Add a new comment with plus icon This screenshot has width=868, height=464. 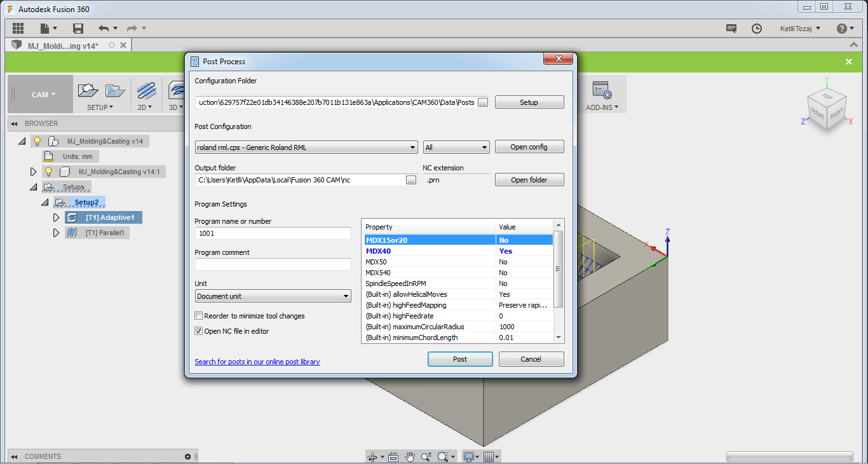pyautogui.click(x=187, y=456)
